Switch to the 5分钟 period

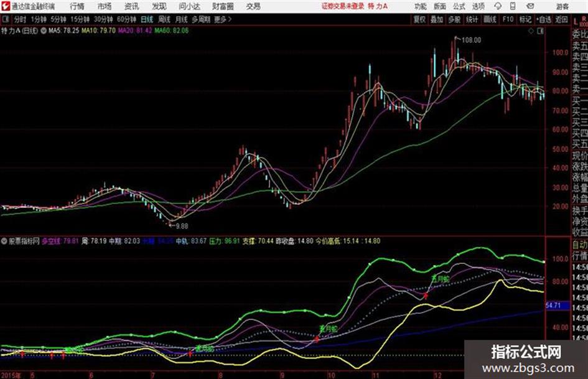(x=58, y=19)
